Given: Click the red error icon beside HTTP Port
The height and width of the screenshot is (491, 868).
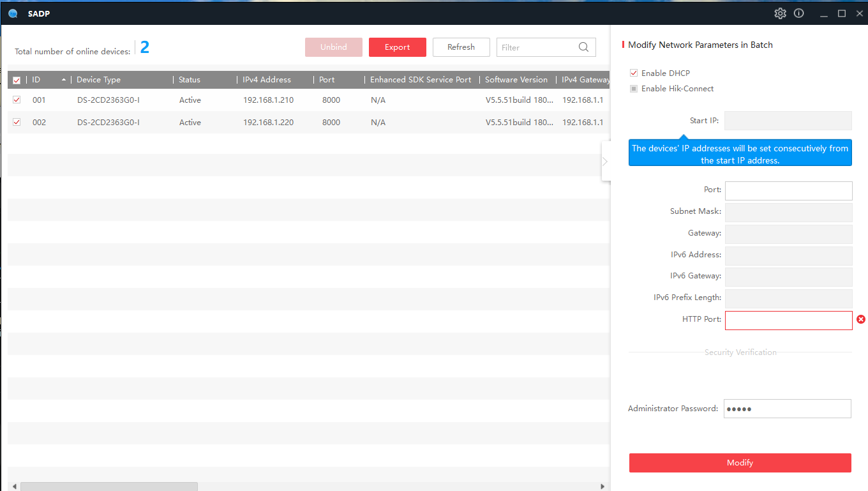Looking at the screenshot, I should pyautogui.click(x=860, y=319).
